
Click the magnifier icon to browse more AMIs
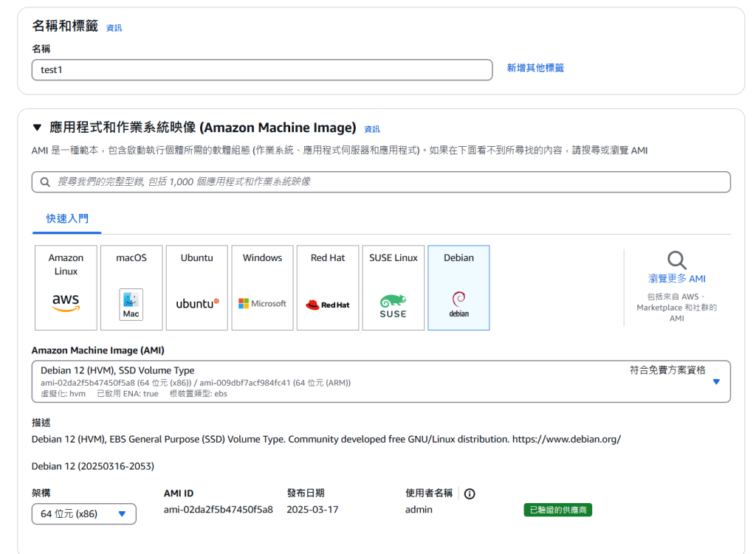(676, 260)
